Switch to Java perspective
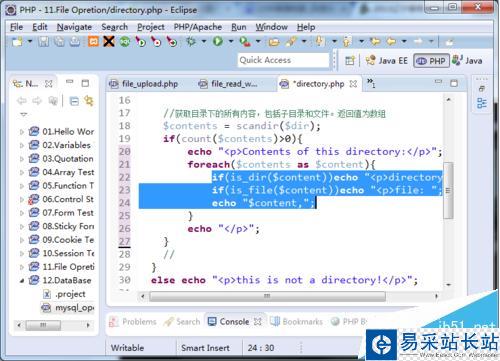500x361 pixels. 468,61
